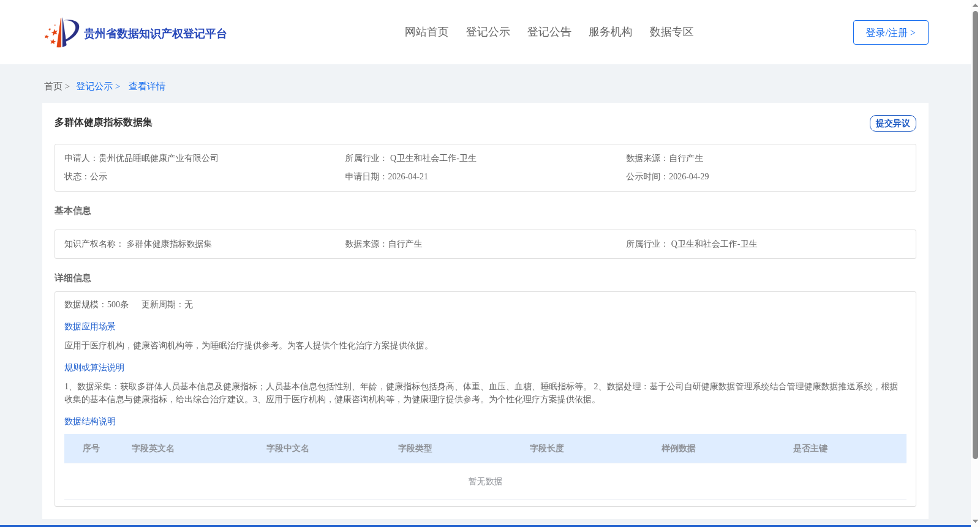Click the 数据应用场景 heading

point(90,326)
